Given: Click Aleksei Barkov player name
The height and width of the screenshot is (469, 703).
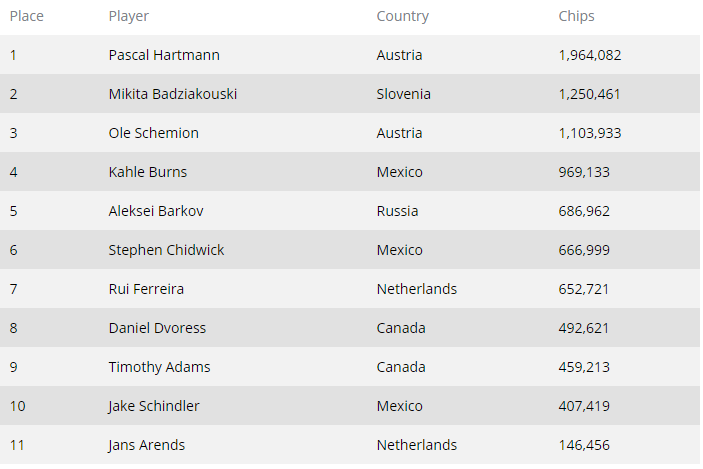Looking at the screenshot, I should tap(156, 211).
